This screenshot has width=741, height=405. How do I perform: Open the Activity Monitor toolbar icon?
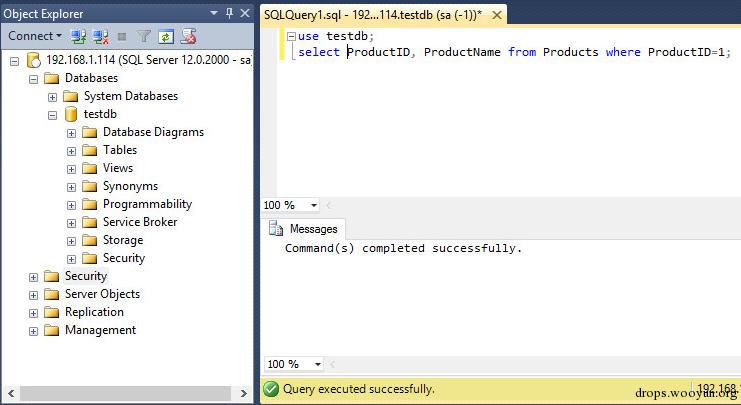189,36
